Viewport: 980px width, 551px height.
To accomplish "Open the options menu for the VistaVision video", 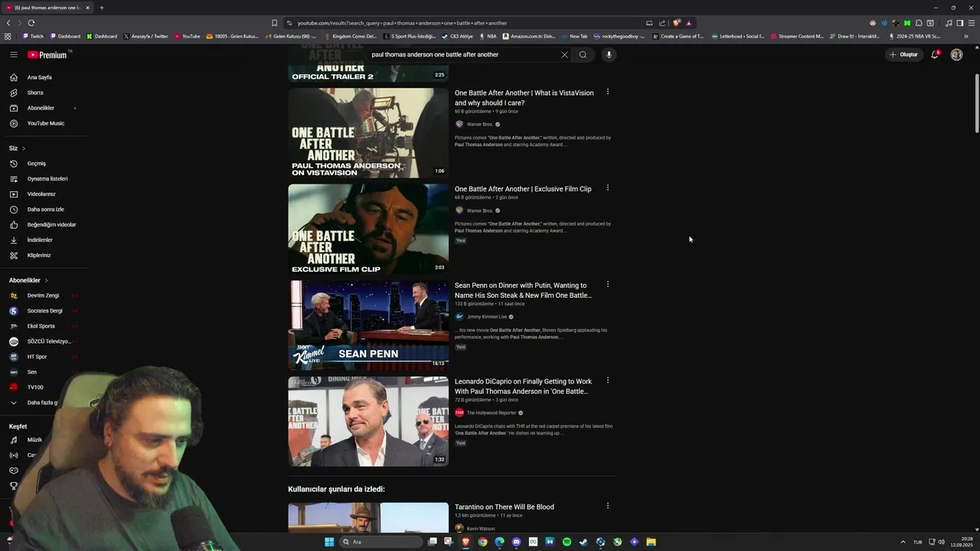I will tap(608, 92).
